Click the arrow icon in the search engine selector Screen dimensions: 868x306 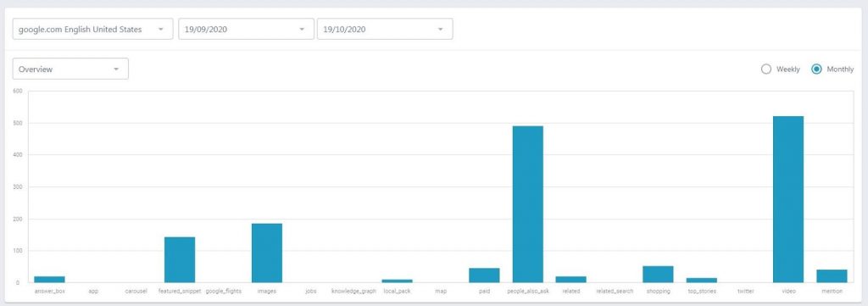(x=160, y=30)
